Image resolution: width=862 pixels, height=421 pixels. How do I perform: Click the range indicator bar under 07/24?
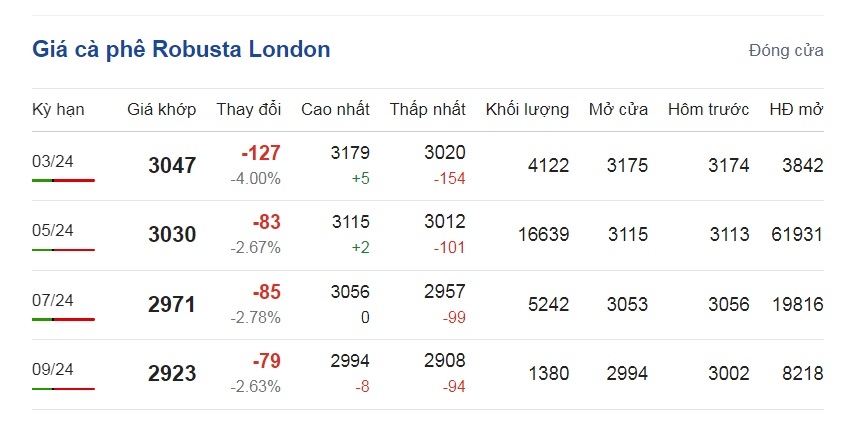(x=63, y=319)
